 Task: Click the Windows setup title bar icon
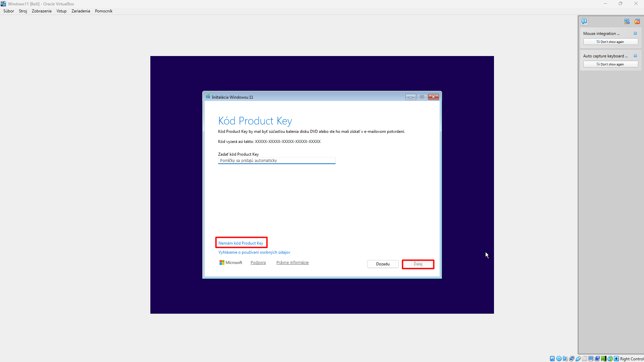point(208,97)
